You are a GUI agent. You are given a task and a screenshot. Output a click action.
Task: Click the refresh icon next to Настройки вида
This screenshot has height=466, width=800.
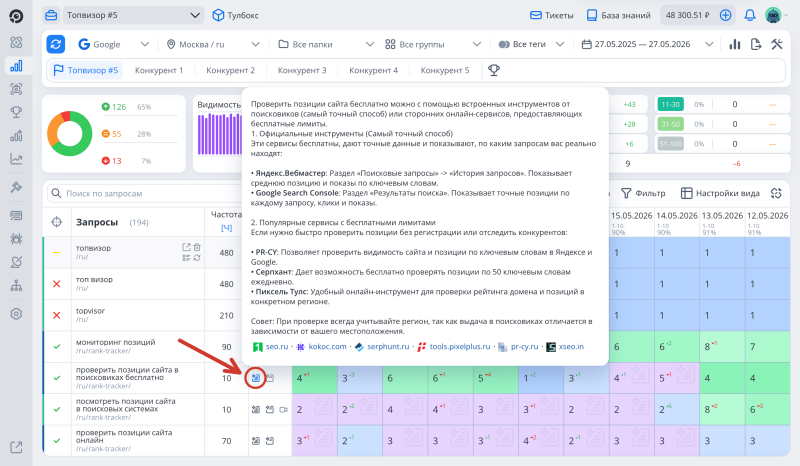[x=776, y=193]
